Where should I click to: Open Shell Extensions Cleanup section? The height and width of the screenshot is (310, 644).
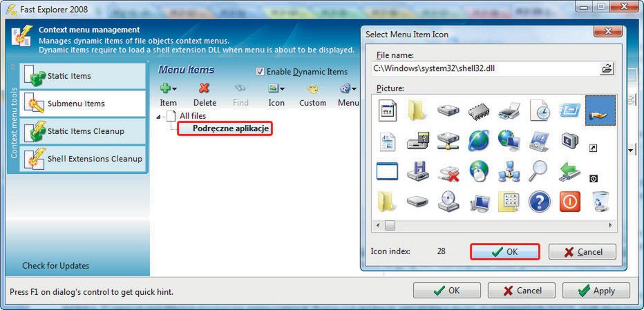tap(82, 159)
